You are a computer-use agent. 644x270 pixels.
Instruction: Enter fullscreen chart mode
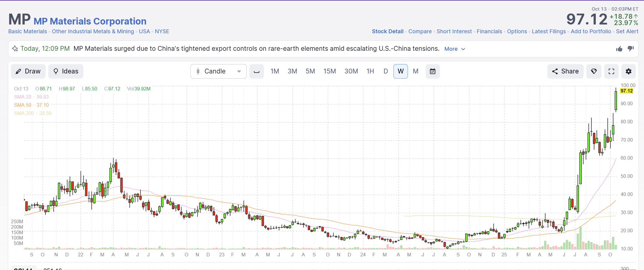611,71
